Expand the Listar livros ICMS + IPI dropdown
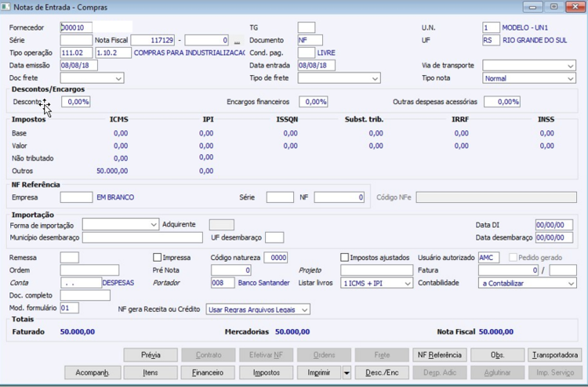Screen dimensions: 588x387 point(376,284)
